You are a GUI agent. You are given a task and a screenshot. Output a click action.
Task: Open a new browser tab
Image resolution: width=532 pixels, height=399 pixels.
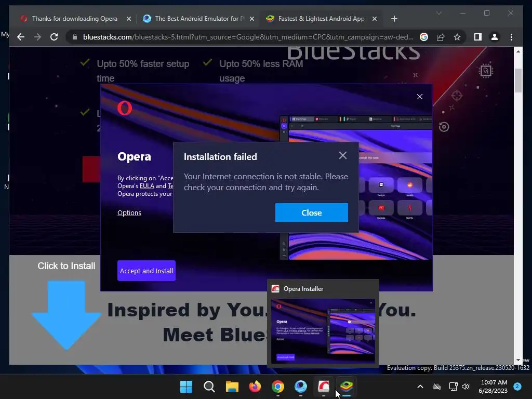click(x=394, y=19)
